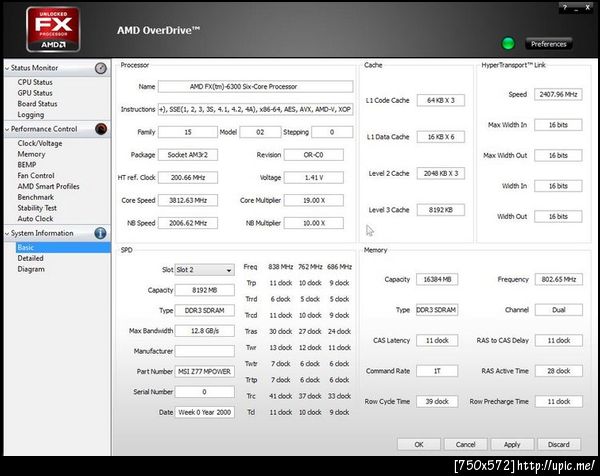The height and width of the screenshot is (476, 600).
Task: Collapse the System Information section
Action: [x=7, y=233]
